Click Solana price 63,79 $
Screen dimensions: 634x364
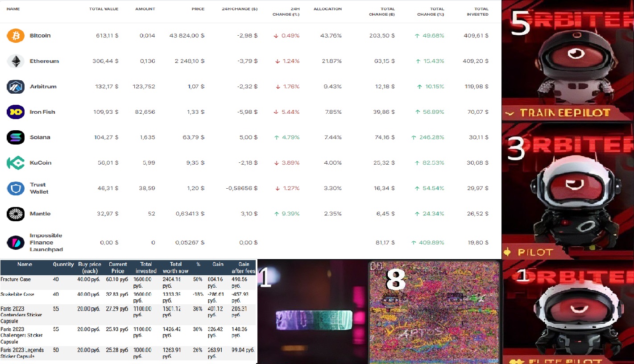click(x=194, y=137)
